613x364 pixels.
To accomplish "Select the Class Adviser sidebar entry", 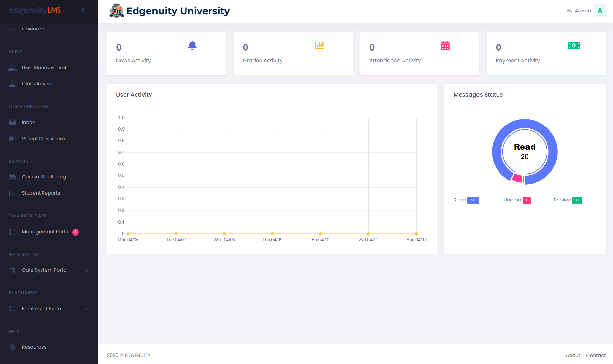I will point(38,84).
